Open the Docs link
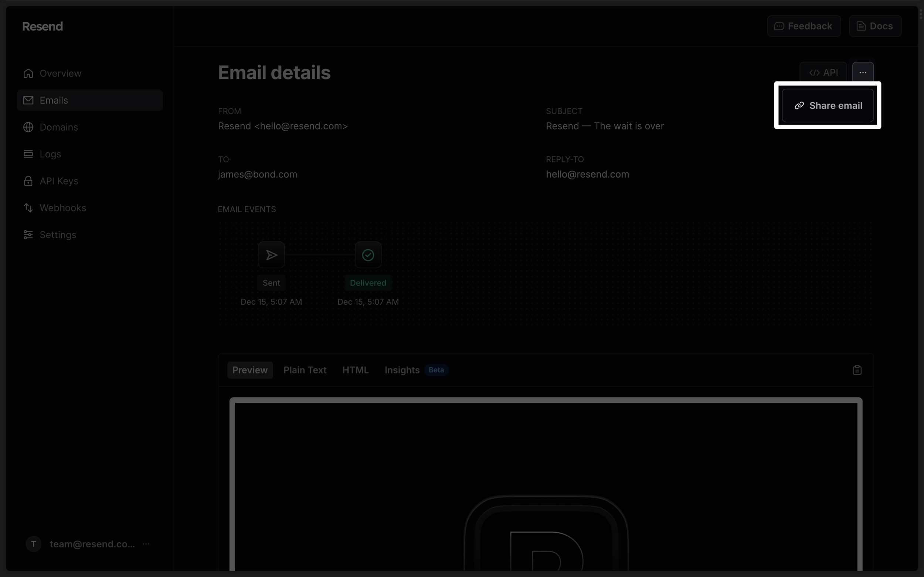This screenshot has width=924, height=577. (x=875, y=26)
